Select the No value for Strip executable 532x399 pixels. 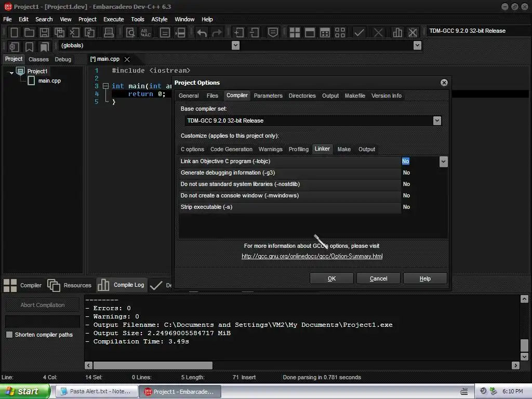click(406, 207)
